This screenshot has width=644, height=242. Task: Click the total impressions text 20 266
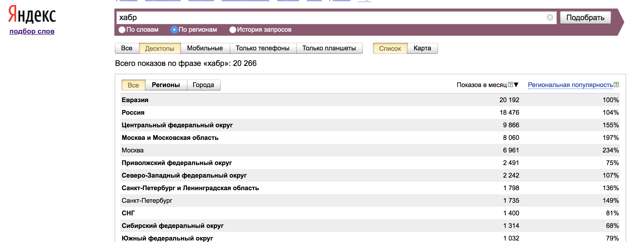245,63
